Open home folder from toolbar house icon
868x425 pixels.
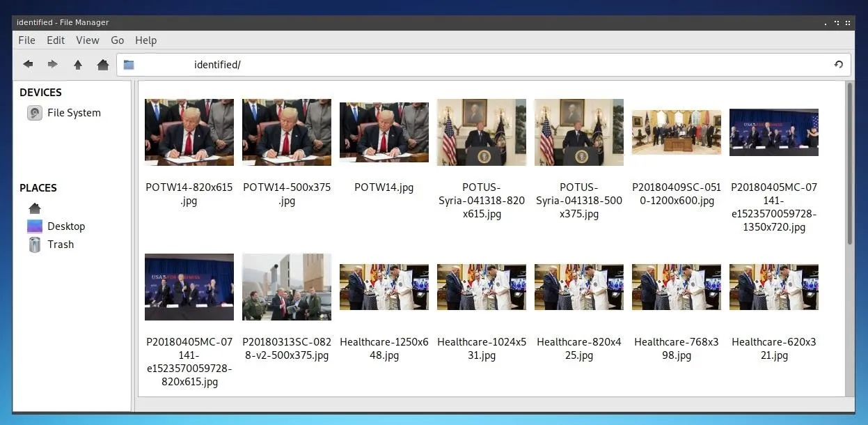point(103,64)
